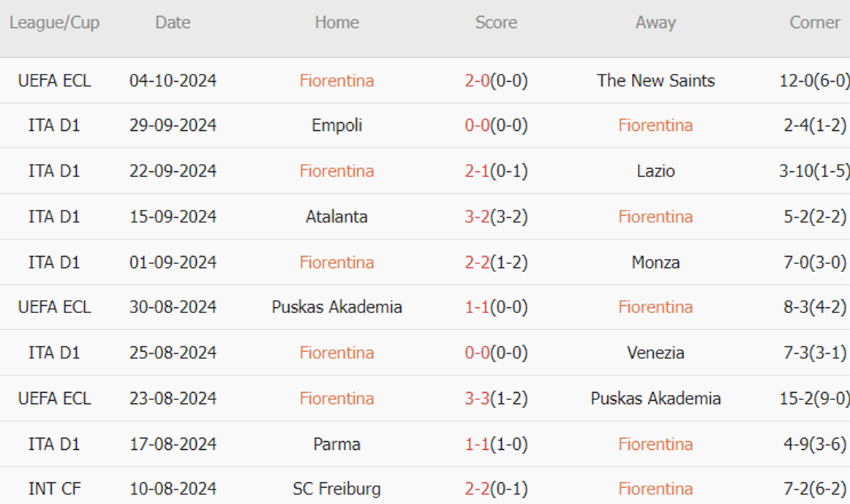Select Puskas Akademia as home team

[336, 307]
